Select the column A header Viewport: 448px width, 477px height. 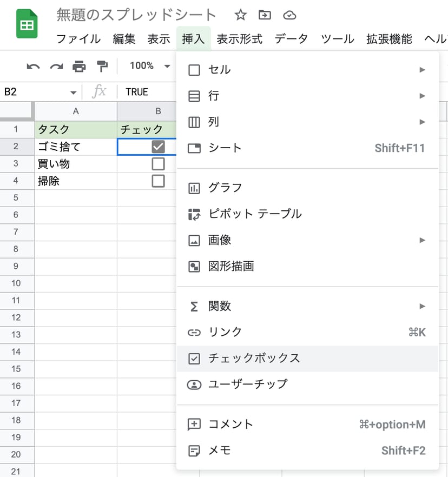click(x=76, y=111)
